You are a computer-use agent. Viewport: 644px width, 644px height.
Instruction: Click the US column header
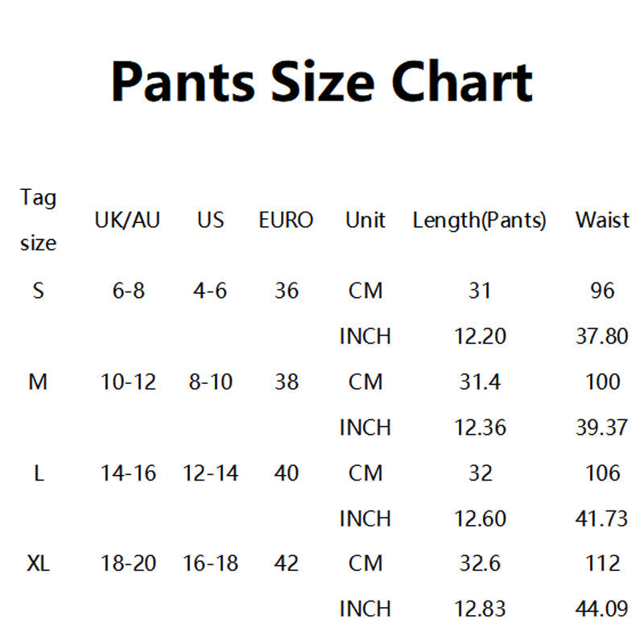(x=211, y=220)
